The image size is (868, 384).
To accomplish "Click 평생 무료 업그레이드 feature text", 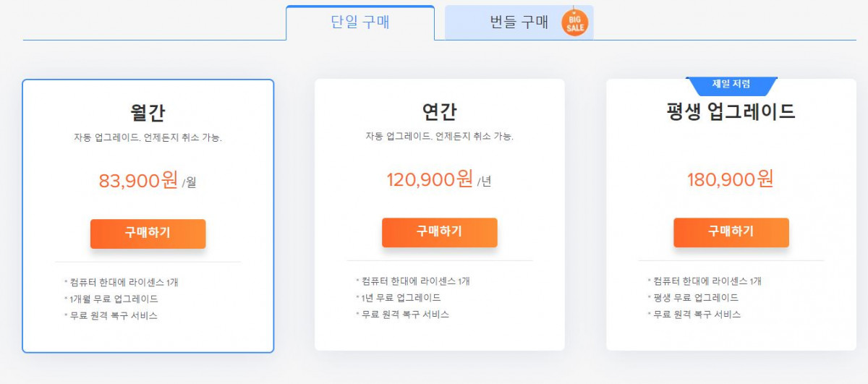I will pos(696,298).
